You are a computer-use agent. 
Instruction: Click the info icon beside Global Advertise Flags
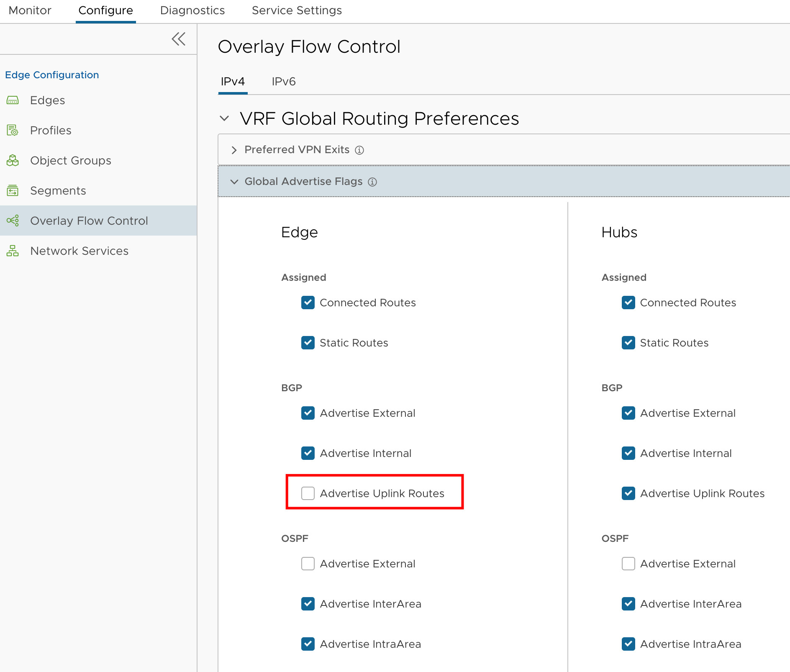373,182
